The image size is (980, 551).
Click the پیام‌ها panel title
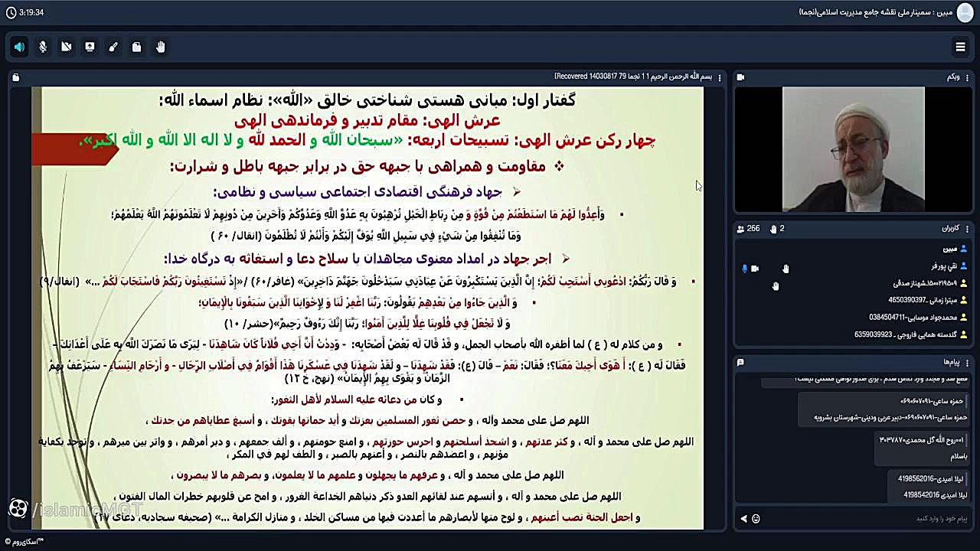point(952,362)
